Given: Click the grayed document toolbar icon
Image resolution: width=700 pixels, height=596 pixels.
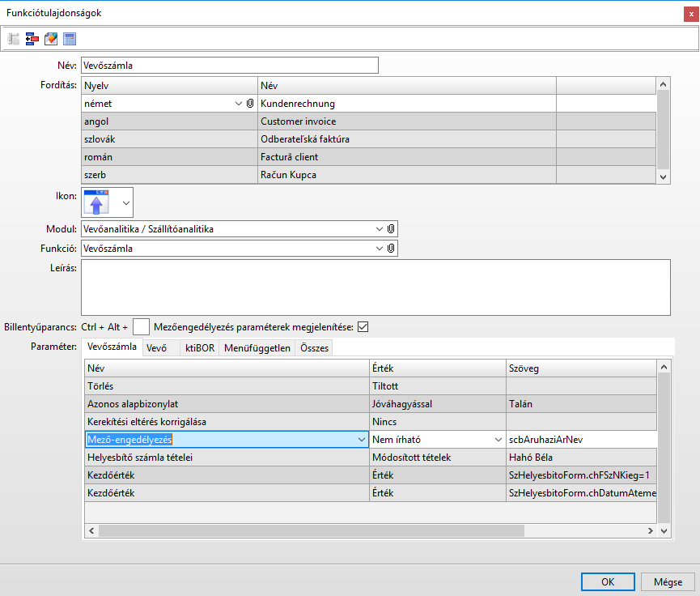Looking at the screenshot, I should 14,39.
